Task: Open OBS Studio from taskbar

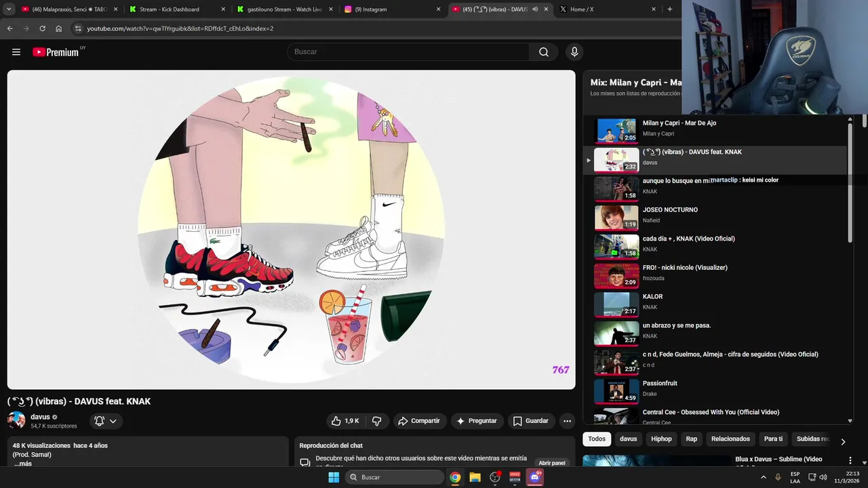Action: click(x=495, y=477)
